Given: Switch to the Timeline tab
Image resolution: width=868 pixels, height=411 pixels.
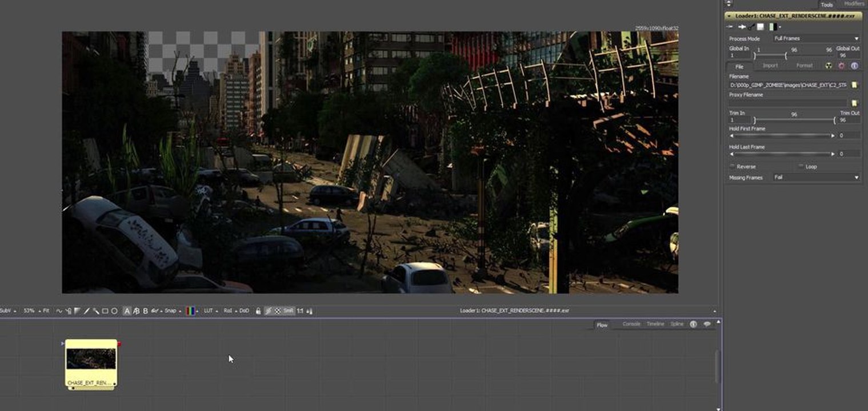Looking at the screenshot, I should click(655, 324).
